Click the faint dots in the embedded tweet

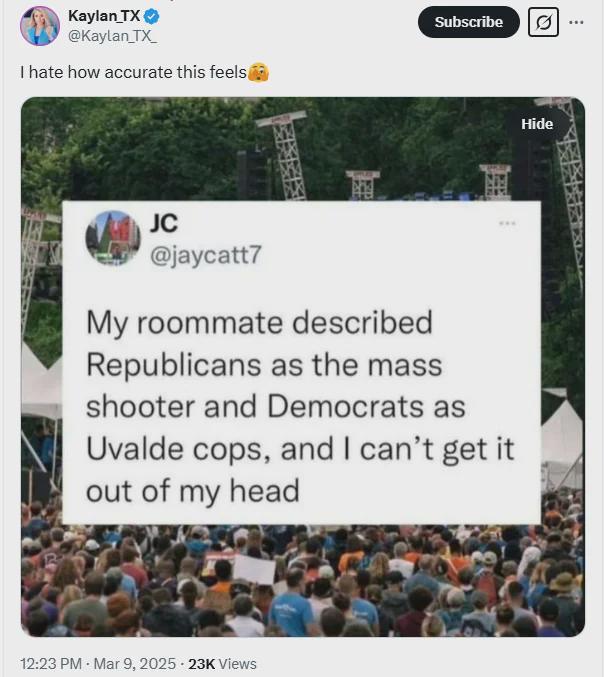coord(507,223)
